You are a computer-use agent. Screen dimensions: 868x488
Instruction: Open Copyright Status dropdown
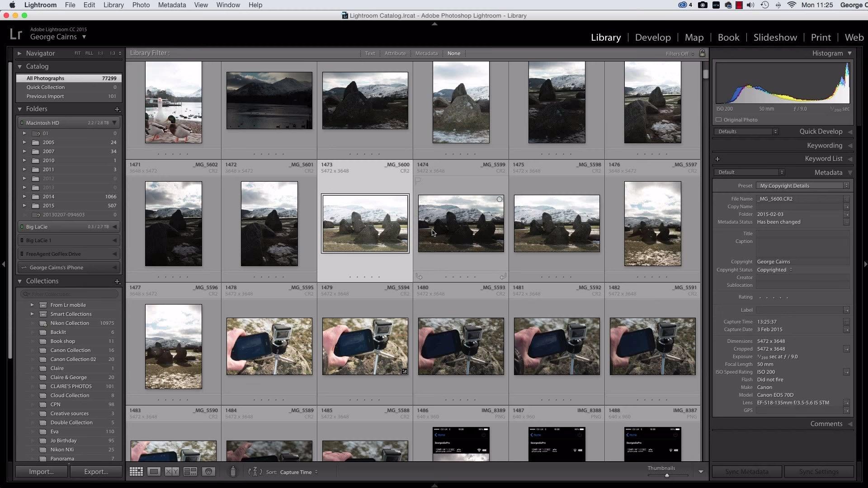[774, 270]
